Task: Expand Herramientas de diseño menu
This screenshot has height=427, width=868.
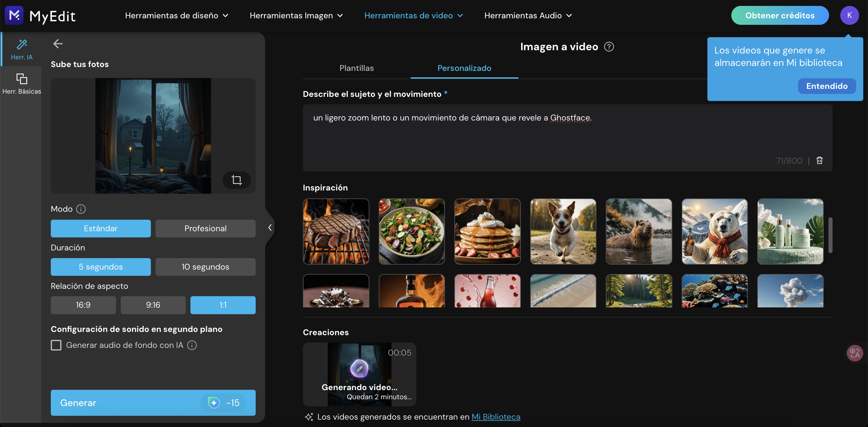Action: [177, 15]
